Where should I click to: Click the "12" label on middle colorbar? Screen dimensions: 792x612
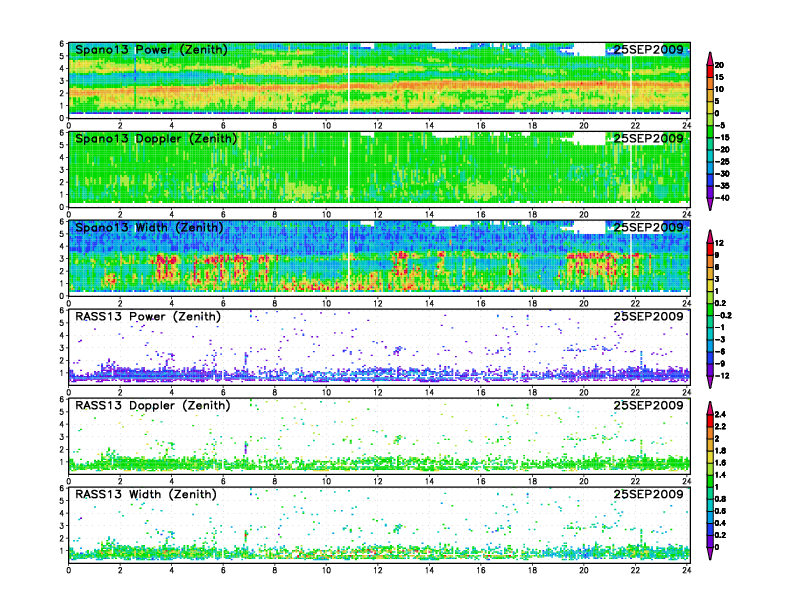click(719, 243)
